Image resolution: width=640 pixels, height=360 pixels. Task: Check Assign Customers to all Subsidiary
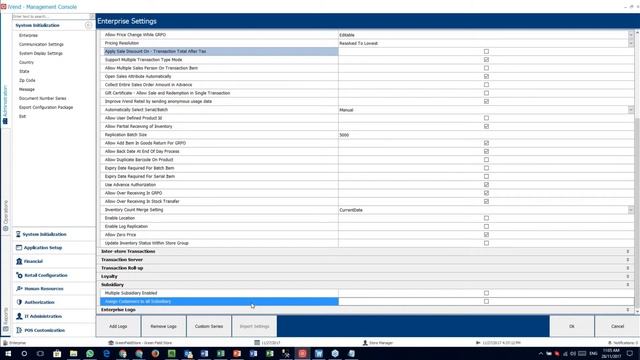[486, 301]
